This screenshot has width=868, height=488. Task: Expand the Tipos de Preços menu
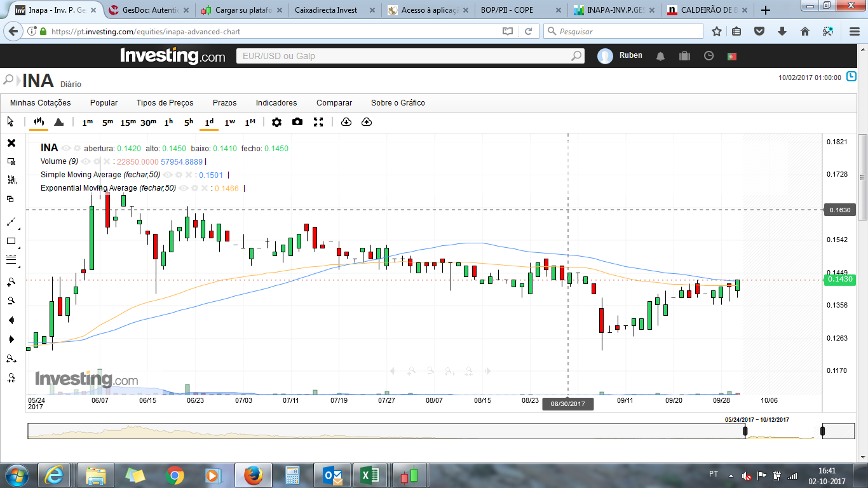(165, 103)
